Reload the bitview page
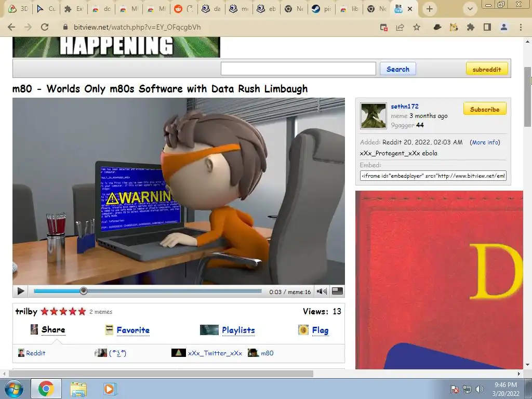532x399 pixels. pos(45,27)
